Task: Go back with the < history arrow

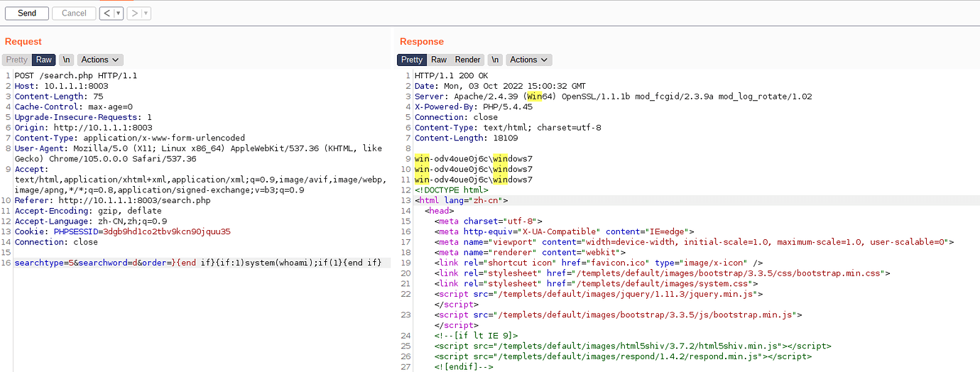Action: coord(106,13)
